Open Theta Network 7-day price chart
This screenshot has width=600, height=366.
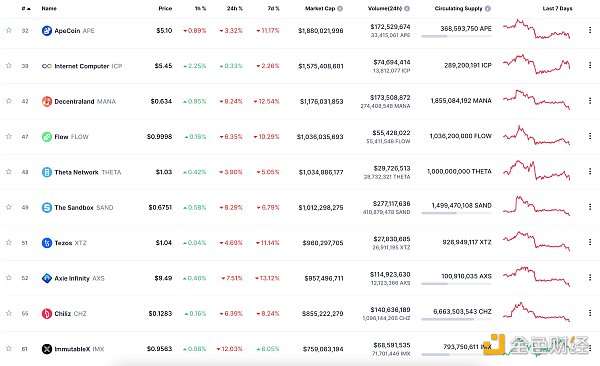pyautogui.click(x=536, y=171)
